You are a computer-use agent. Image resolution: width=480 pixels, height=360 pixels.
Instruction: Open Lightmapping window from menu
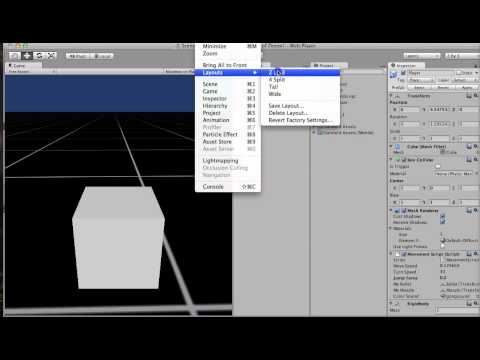click(228, 161)
